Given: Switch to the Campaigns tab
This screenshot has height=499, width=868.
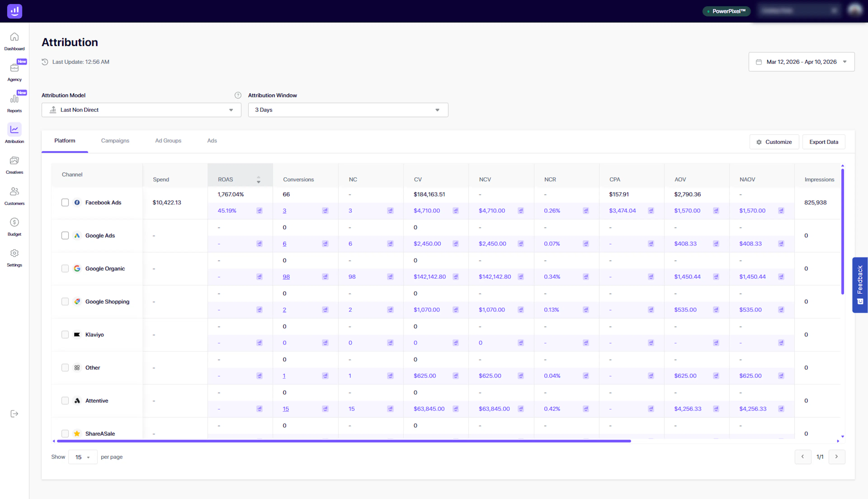Looking at the screenshot, I should coord(115,140).
